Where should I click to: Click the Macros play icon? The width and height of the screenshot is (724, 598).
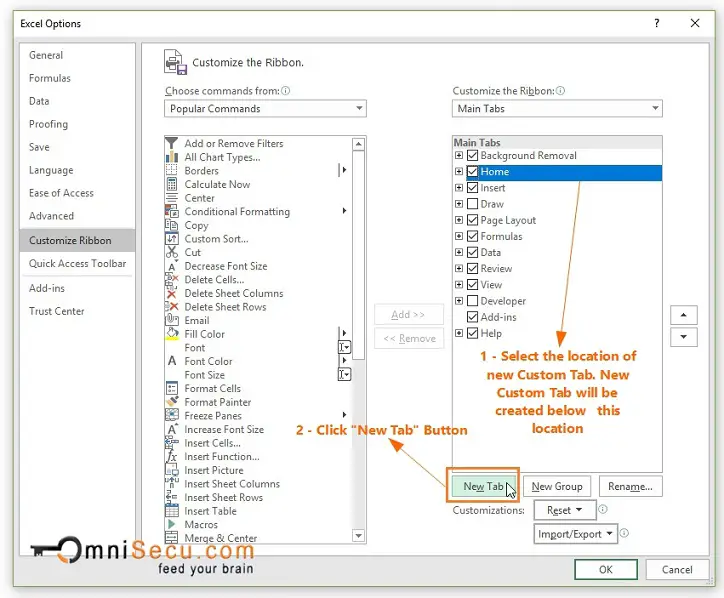171,524
